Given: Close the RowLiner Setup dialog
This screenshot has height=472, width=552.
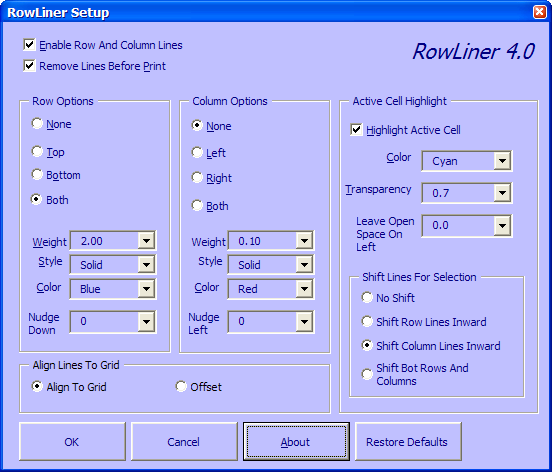Looking at the screenshot, I should tap(540, 12).
